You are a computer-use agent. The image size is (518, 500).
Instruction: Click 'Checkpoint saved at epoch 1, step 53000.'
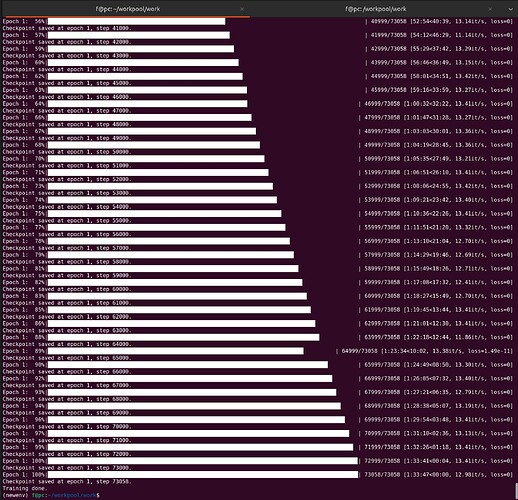[x=67, y=193]
